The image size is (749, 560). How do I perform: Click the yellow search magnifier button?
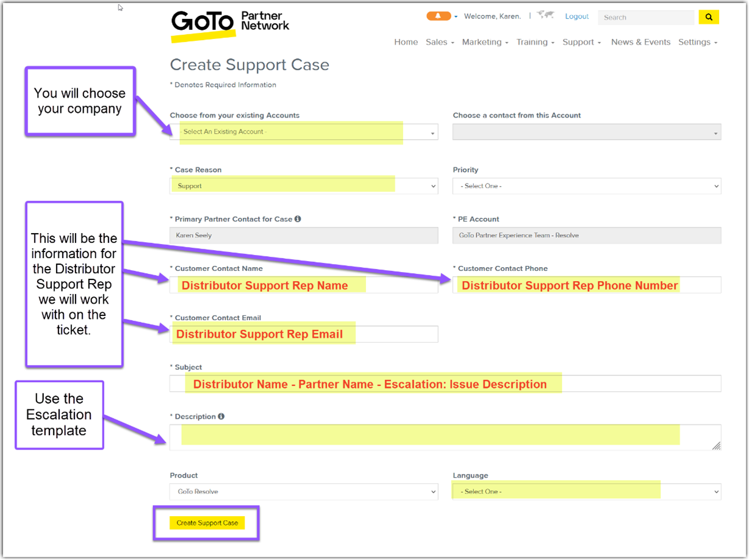point(709,17)
